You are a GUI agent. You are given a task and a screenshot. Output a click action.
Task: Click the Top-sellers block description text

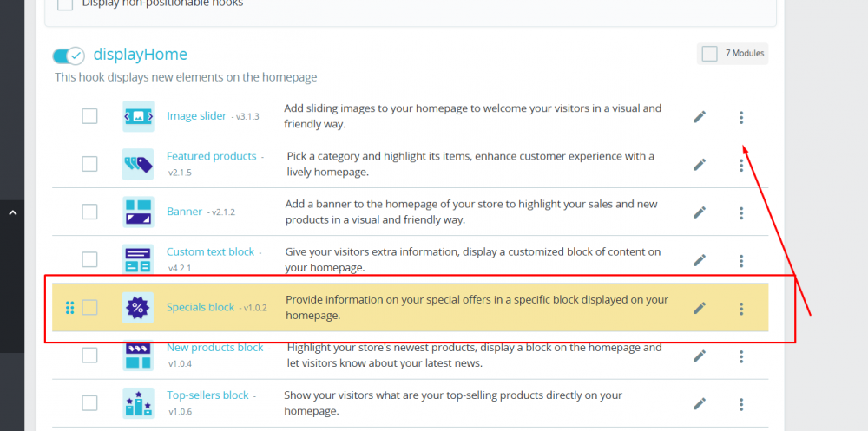point(453,403)
